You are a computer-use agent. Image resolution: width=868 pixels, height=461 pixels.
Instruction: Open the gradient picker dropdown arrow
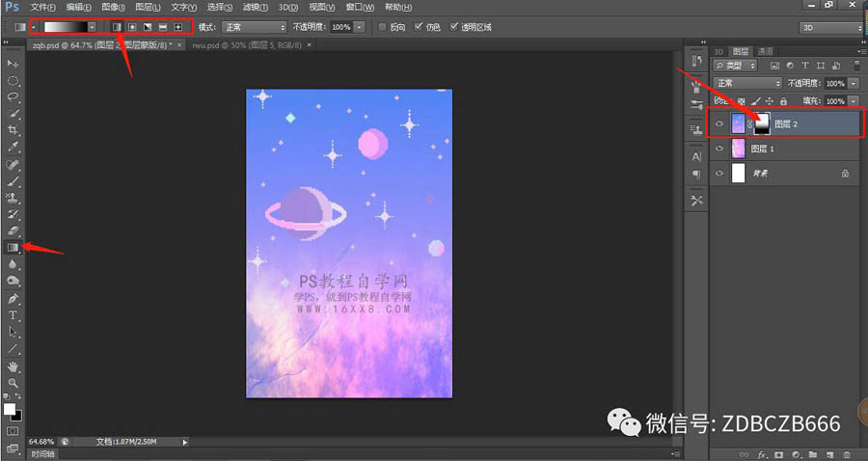[92, 27]
